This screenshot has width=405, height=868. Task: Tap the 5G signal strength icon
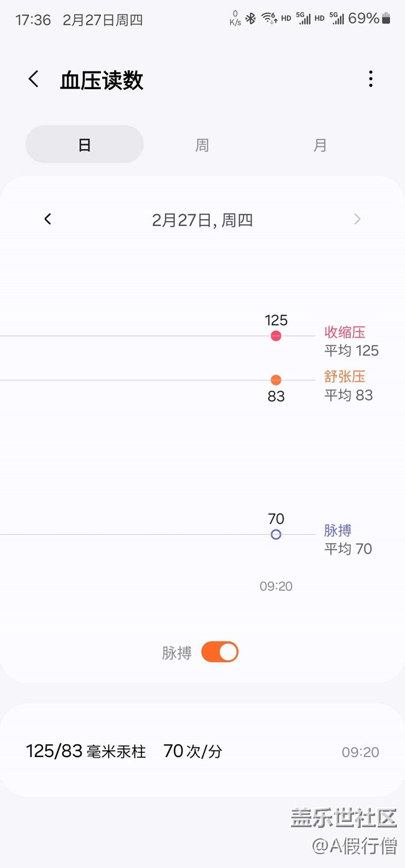pyautogui.click(x=303, y=19)
